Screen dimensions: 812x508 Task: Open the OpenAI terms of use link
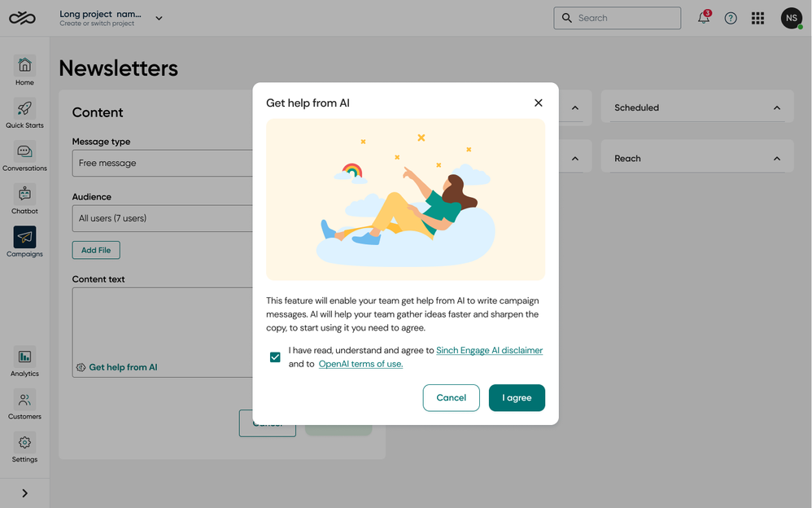point(360,364)
